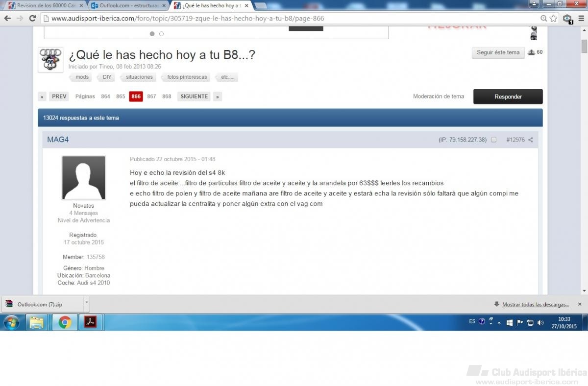
Task: Close the Revision de los 60000 tab
Action: pyautogui.click(x=81, y=6)
